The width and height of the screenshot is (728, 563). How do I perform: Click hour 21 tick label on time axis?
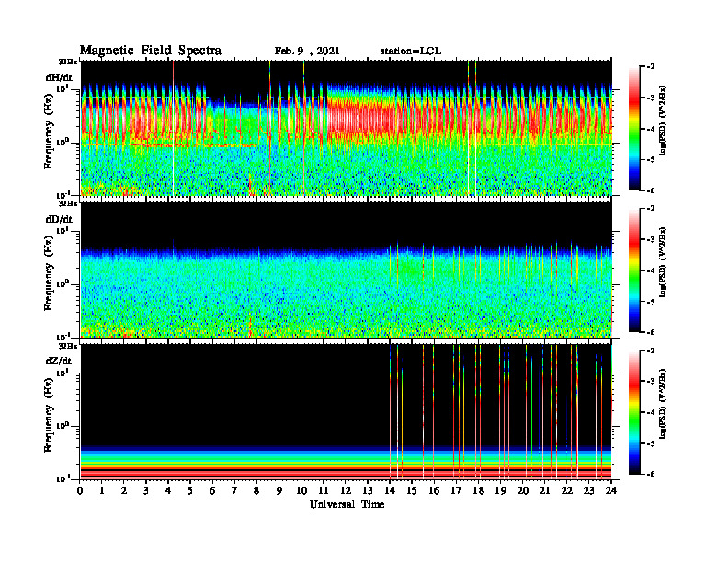pyautogui.click(x=544, y=491)
